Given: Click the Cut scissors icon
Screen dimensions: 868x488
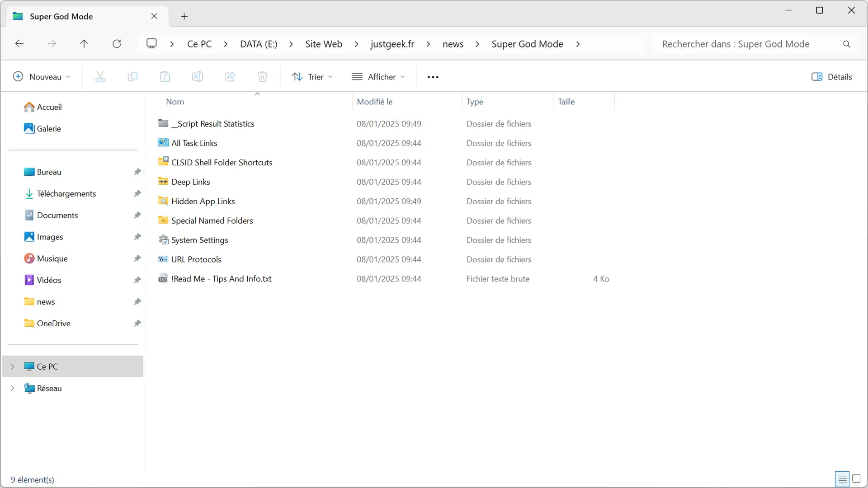Looking at the screenshot, I should [100, 77].
